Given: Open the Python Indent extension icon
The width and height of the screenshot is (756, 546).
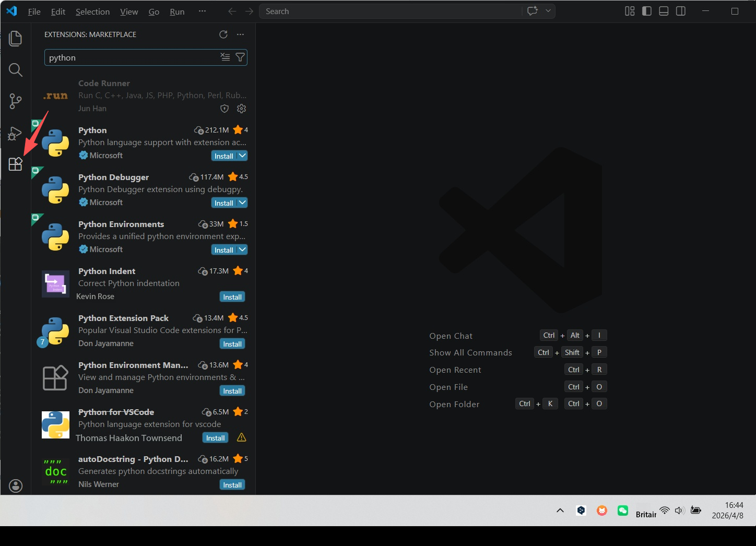Looking at the screenshot, I should coord(55,283).
